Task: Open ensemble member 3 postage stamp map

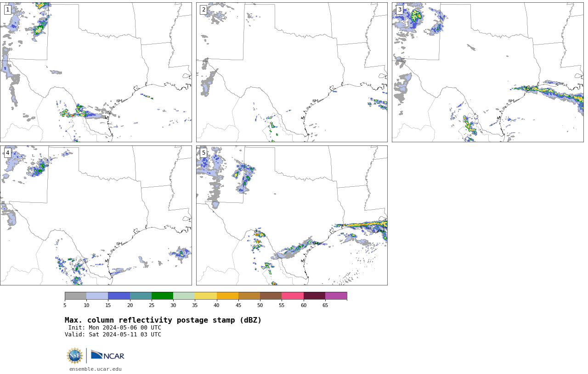Action: [x=487, y=72]
